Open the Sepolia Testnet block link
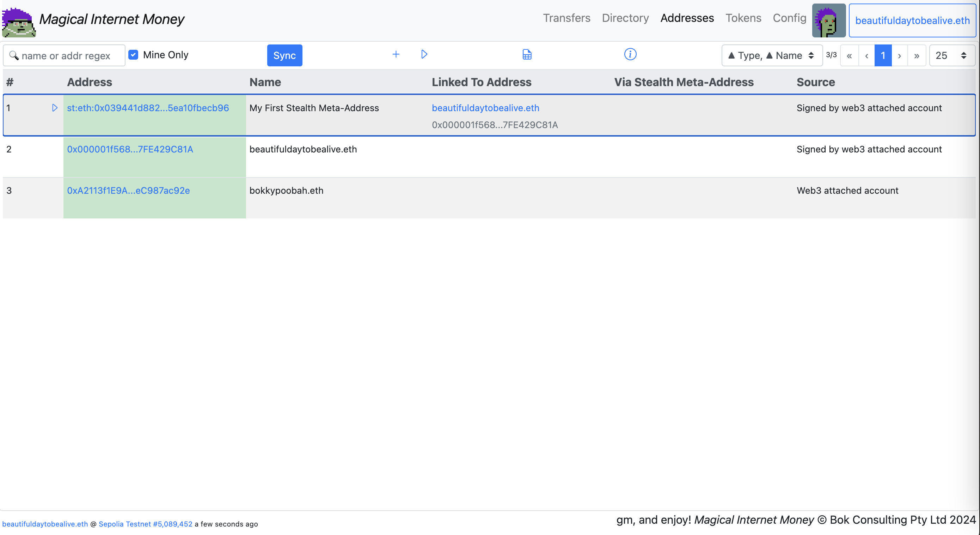Viewport: 980px width, 535px height. pyautogui.click(x=145, y=524)
